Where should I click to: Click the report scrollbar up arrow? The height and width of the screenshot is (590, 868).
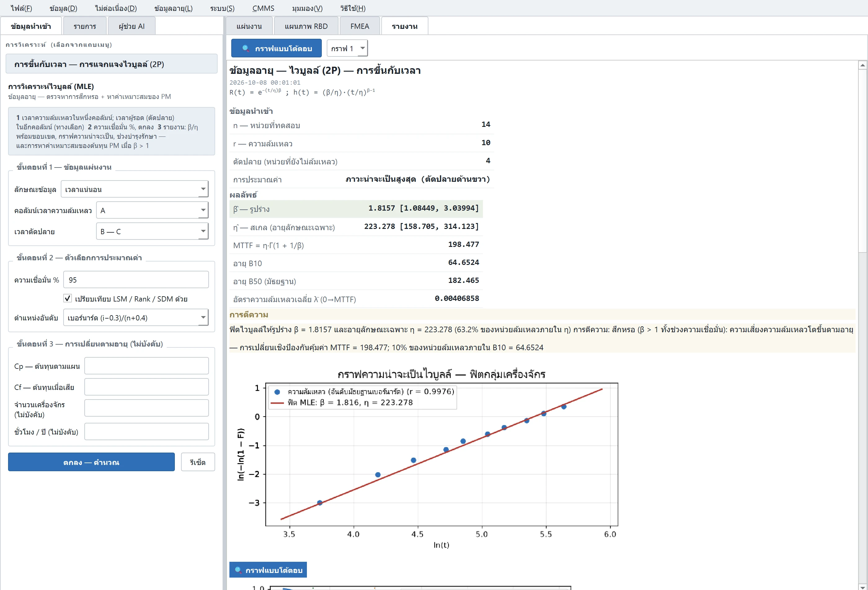click(x=862, y=65)
